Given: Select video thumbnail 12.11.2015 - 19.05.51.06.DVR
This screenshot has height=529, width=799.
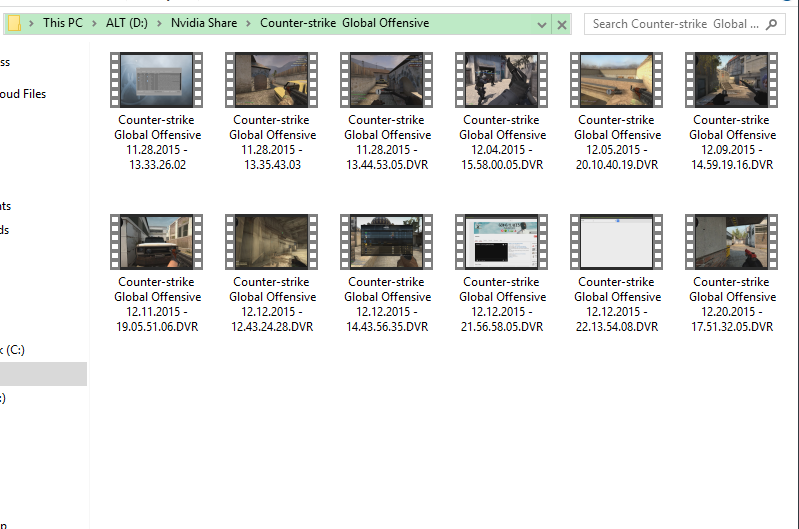Looking at the screenshot, I should 156,242.
